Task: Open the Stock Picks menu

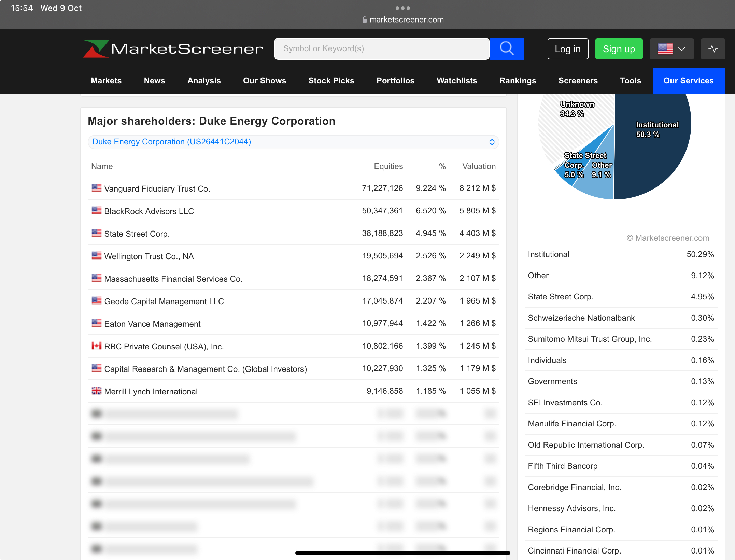Action: [331, 81]
